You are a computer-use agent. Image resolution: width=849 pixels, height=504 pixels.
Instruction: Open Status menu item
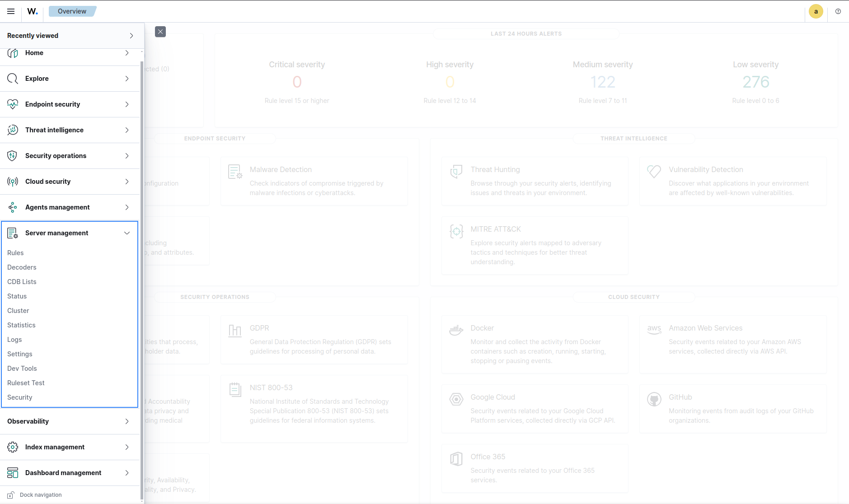[17, 296]
